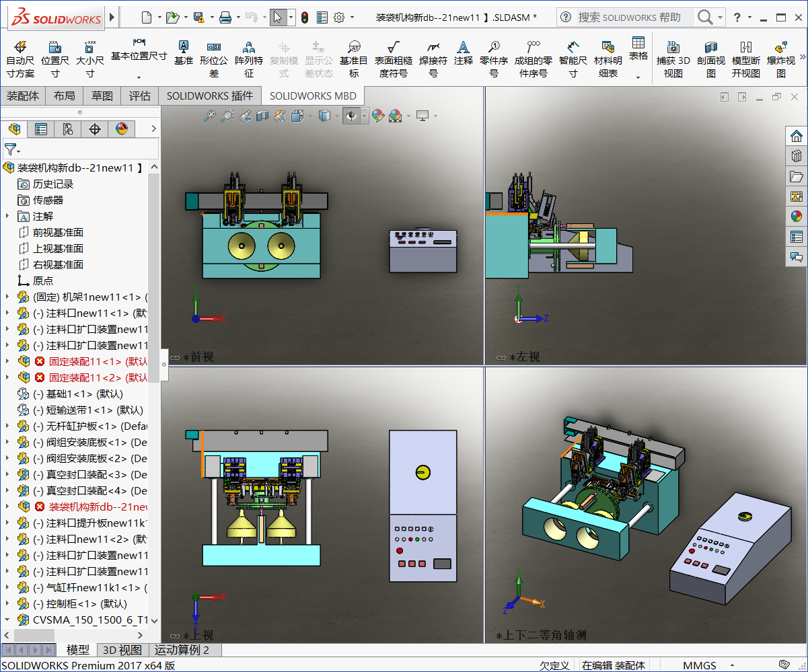Screen dimensions: 808x672
Task: Expand the 固定装配11<1> error component
Action: click(x=7, y=361)
